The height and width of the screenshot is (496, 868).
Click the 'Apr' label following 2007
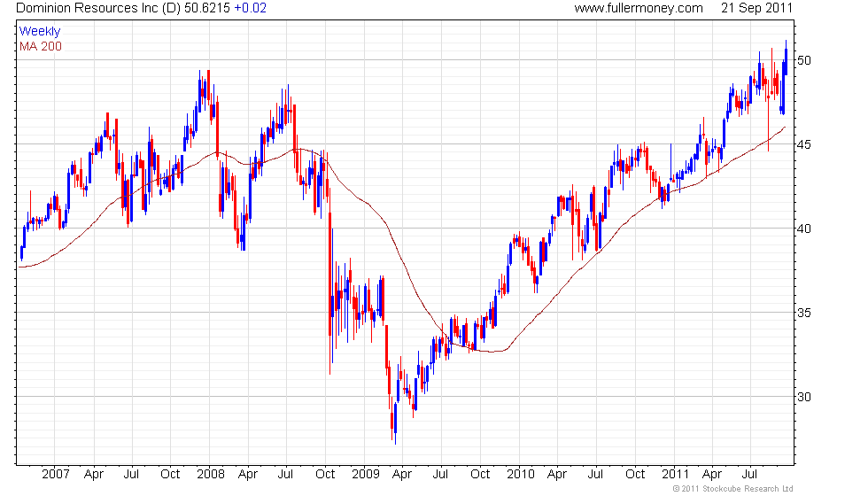pyautogui.click(x=94, y=475)
